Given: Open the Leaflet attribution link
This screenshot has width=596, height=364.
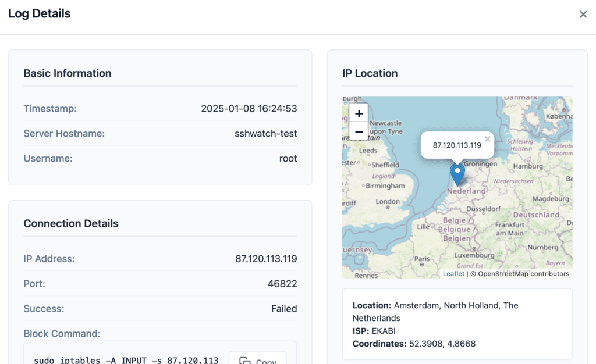Looking at the screenshot, I should coord(453,274).
